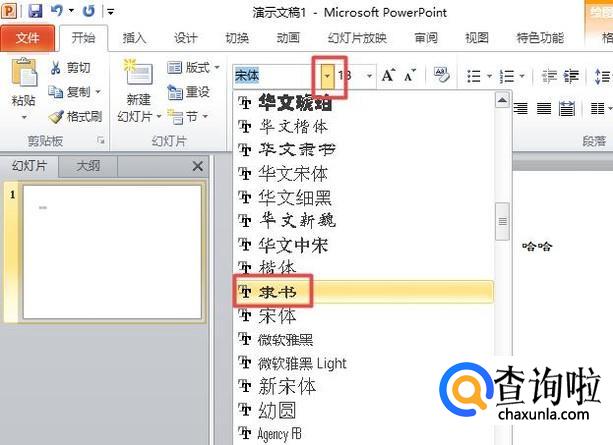
Task: Click the Save icon in quick access toolbar
Action: pos(36,11)
